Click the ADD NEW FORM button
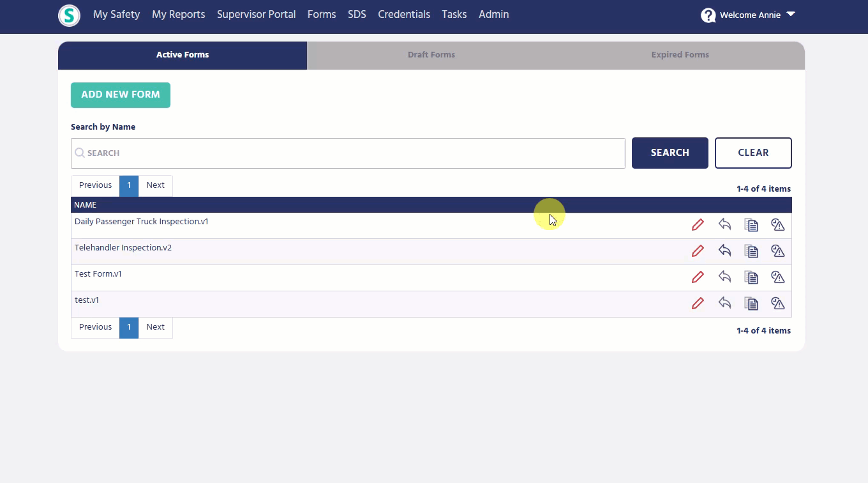The image size is (868, 483). [121, 95]
